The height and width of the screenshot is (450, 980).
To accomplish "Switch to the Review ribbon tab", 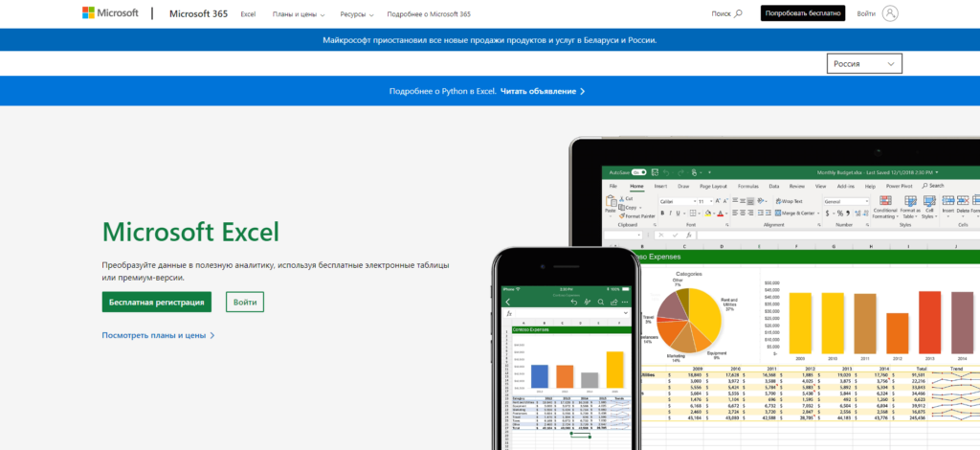I will 797,187.
